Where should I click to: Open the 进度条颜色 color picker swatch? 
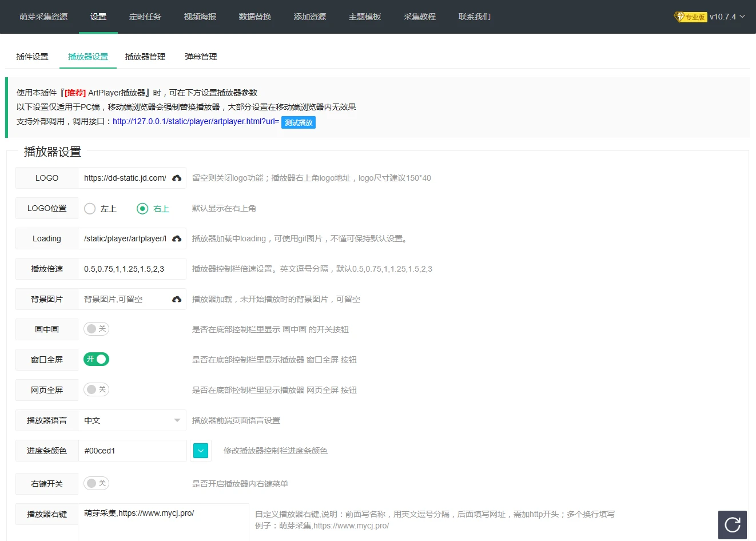pos(201,451)
